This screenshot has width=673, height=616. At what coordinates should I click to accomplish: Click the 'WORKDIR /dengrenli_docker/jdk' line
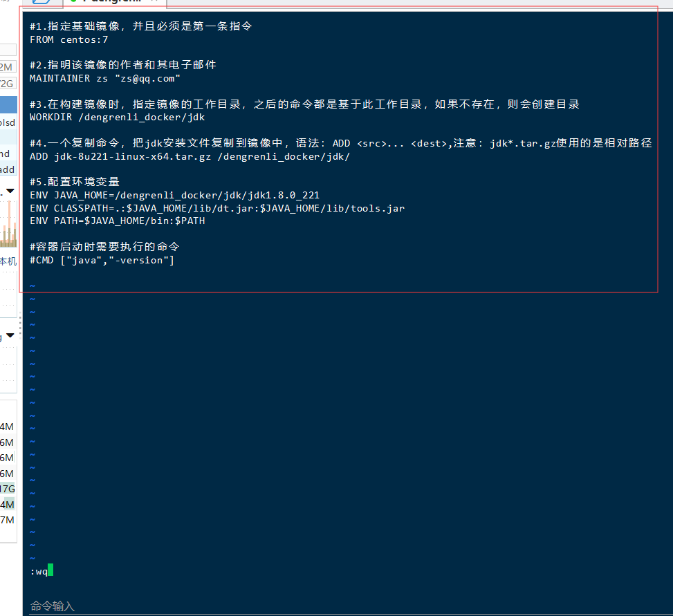tap(117, 117)
